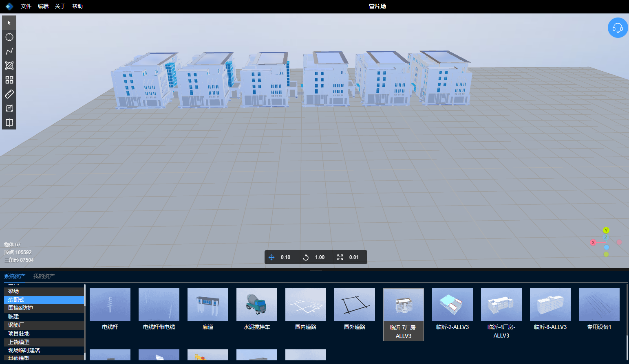The image size is (629, 364).
Task: Select 梁场 category
Action: tap(44, 291)
